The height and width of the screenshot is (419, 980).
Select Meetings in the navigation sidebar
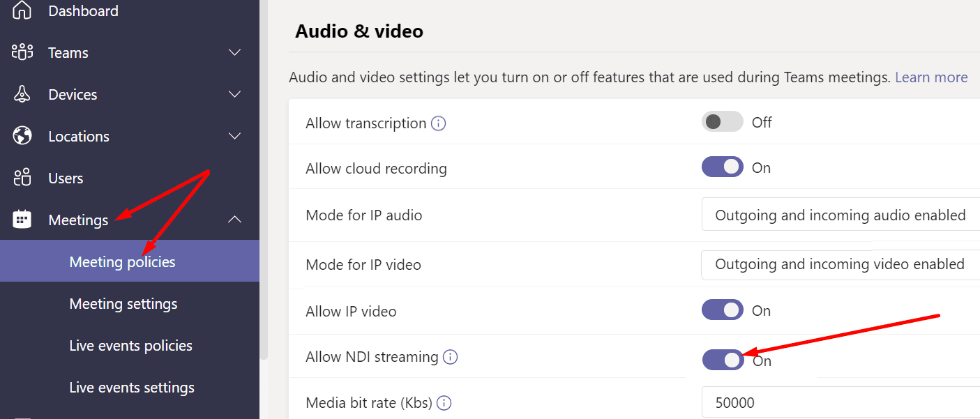click(78, 220)
